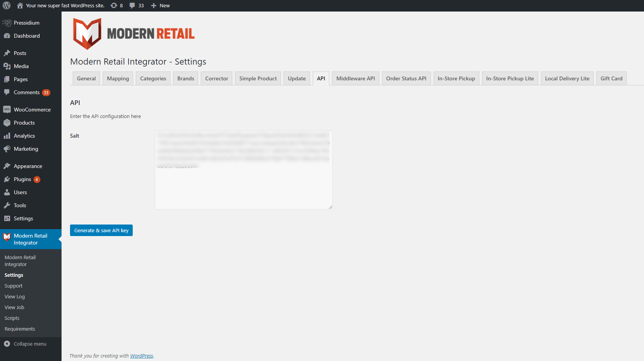The image size is (644, 361).
Task: Click the plus icon next to New
Action: click(153, 5)
